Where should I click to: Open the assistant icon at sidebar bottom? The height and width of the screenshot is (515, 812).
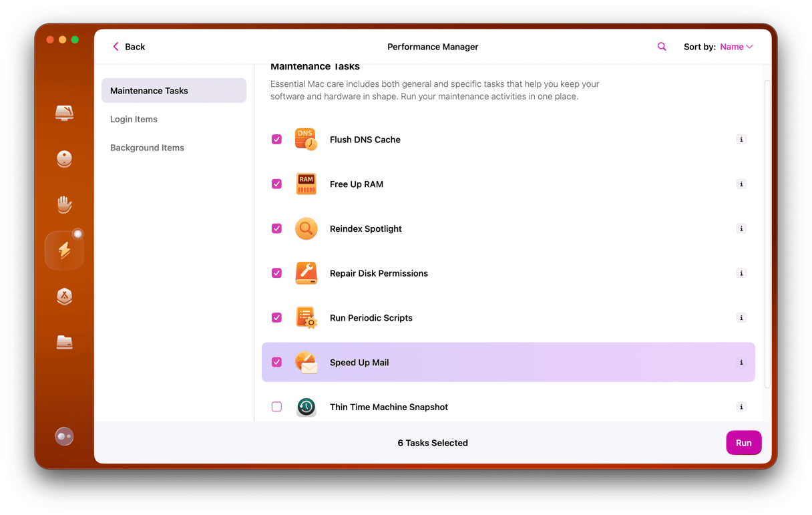coord(64,436)
